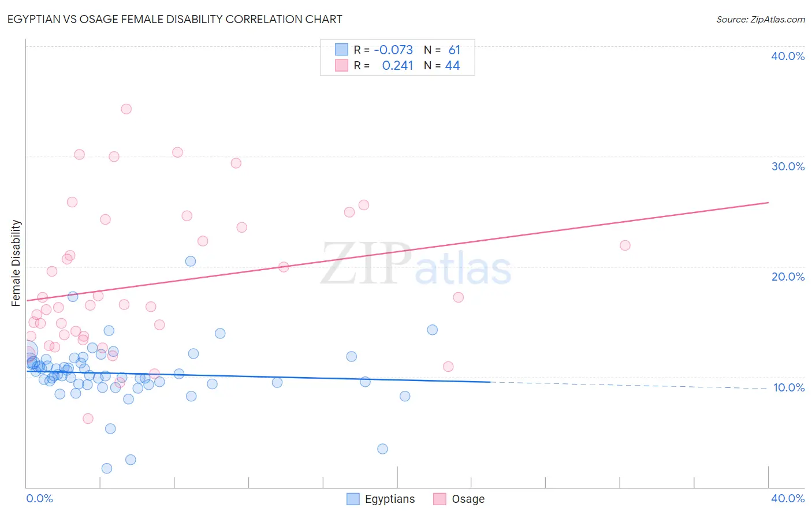Click the dashed blue extrapolated trend line
This screenshot has width=812, height=515.
(x=630, y=385)
